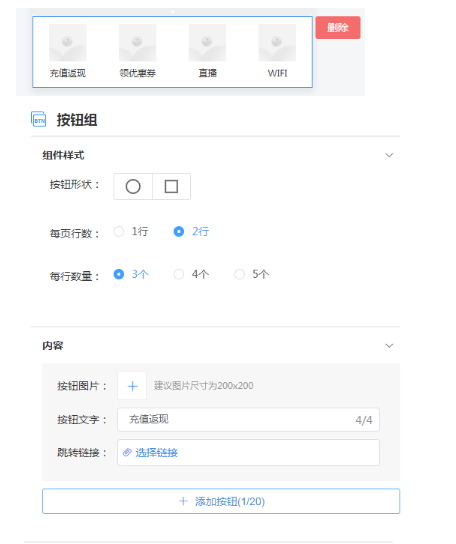Choose 4个 for 每行数量
Viewport: 456px width, 544px height.
click(191, 274)
